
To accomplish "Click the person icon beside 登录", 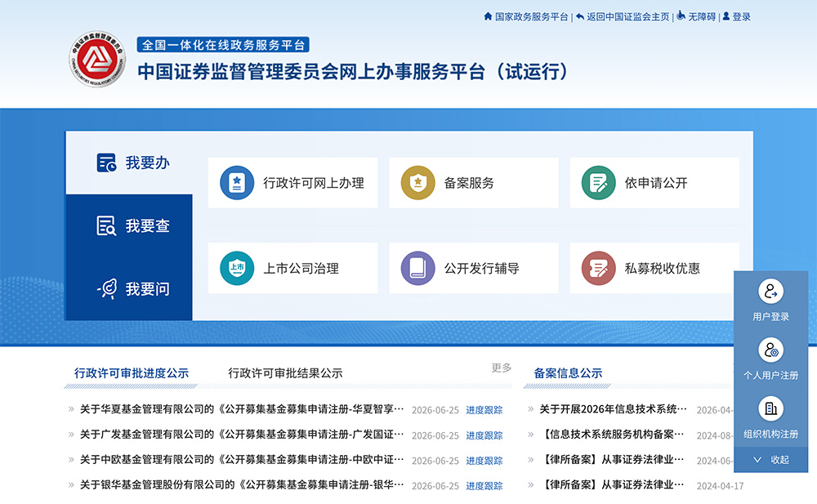I will [725, 16].
